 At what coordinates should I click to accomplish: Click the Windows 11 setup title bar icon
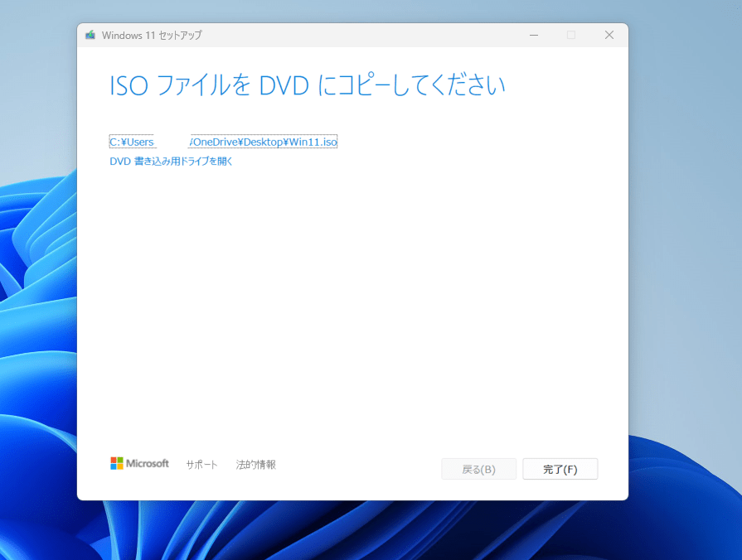90,35
